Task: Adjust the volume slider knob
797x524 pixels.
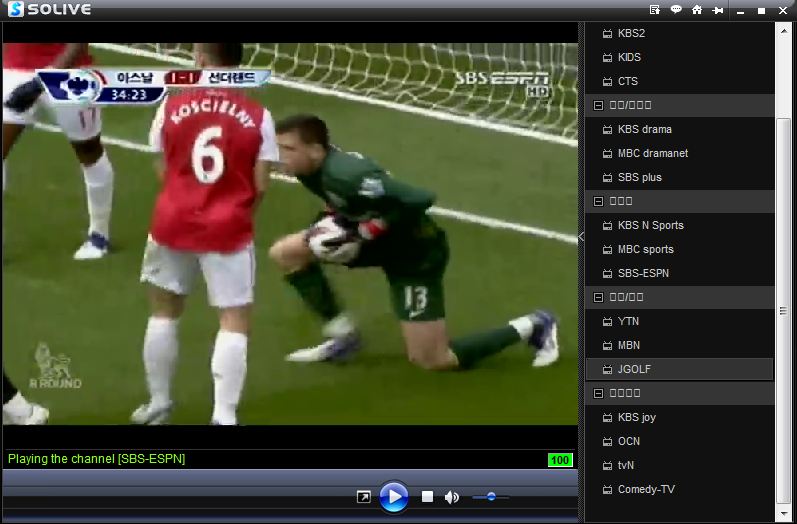Action: (491, 497)
